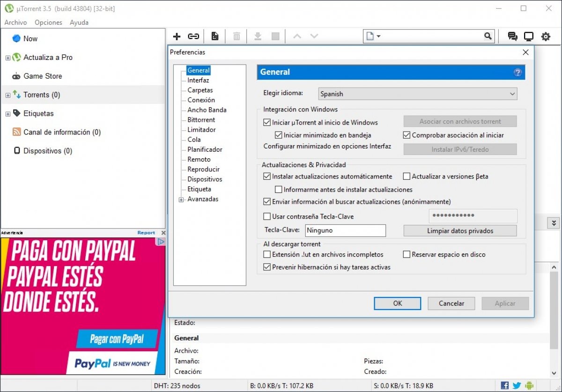
Task: Enable Reservar espacio en disco
Action: [407, 255]
